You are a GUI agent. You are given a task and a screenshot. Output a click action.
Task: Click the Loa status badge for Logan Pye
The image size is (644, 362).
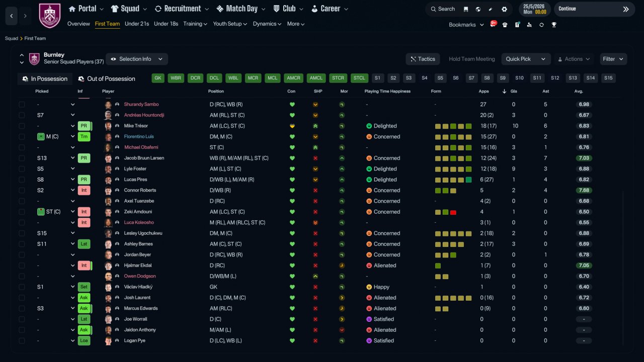coord(84,341)
